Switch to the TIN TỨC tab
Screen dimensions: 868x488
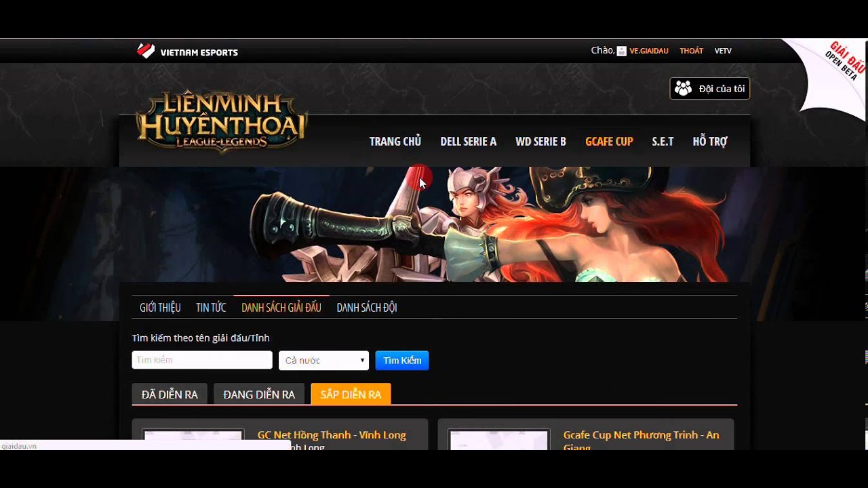click(211, 308)
